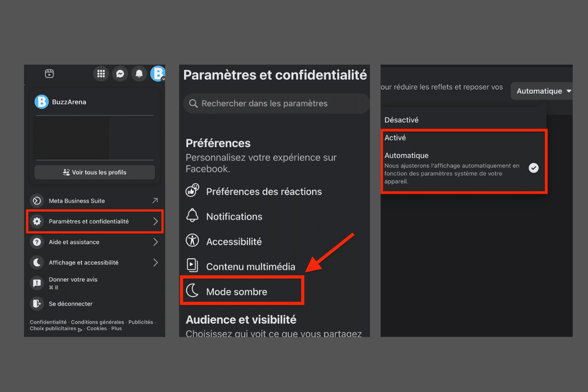Expand the chevron next to Aide et assistance
Image resolution: width=588 pixels, height=392 pixels.
pos(155,242)
